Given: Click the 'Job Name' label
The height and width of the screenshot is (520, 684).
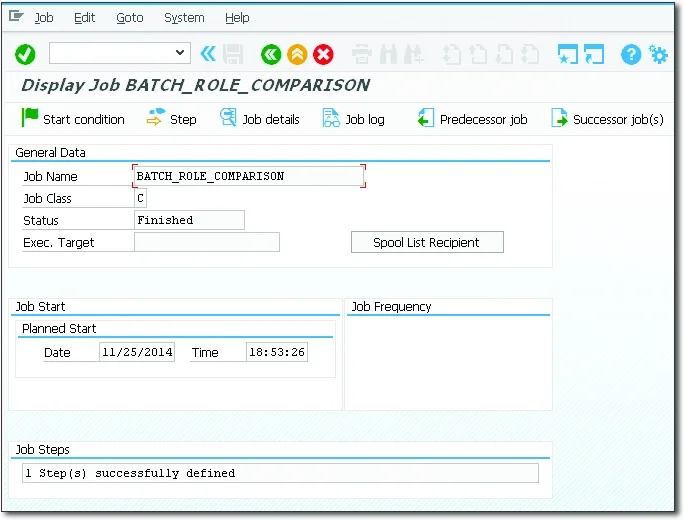Looking at the screenshot, I should tap(50, 177).
